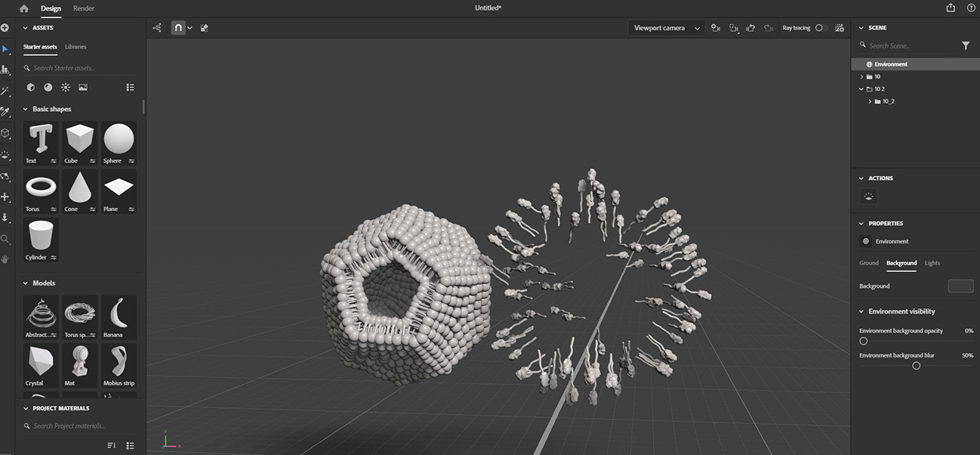Image resolution: width=980 pixels, height=455 pixels.
Task: Filter starter assets by materials sphere icon
Action: click(x=48, y=87)
